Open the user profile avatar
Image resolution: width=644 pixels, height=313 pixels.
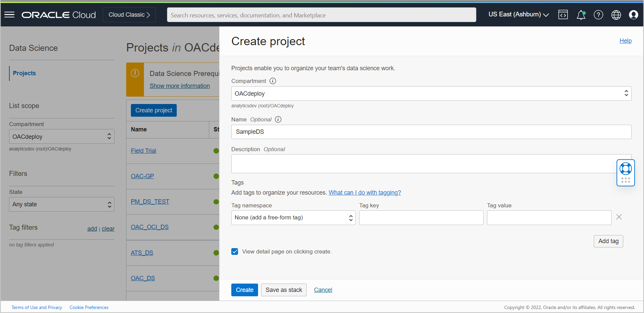coord(633,15)
